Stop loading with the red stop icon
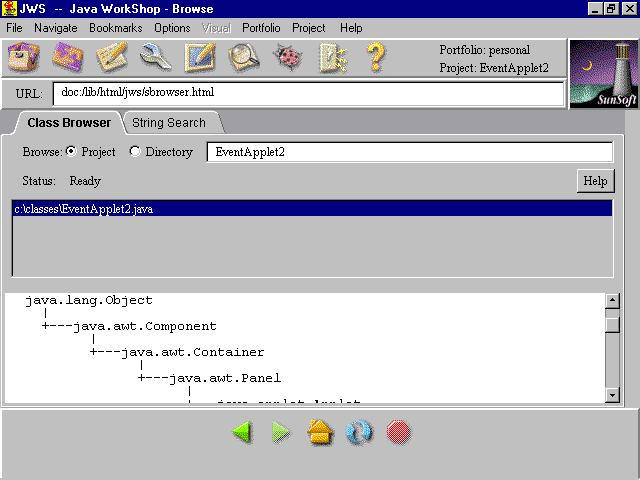 tap(398, 432)
